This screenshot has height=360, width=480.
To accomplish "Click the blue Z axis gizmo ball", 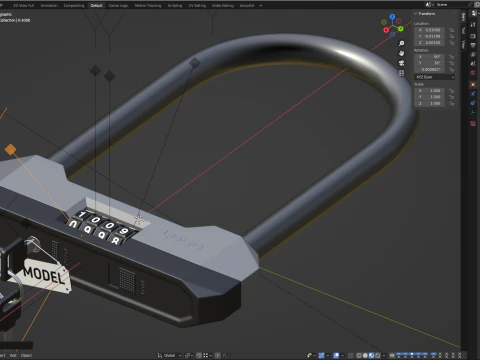I will point(392,16).
